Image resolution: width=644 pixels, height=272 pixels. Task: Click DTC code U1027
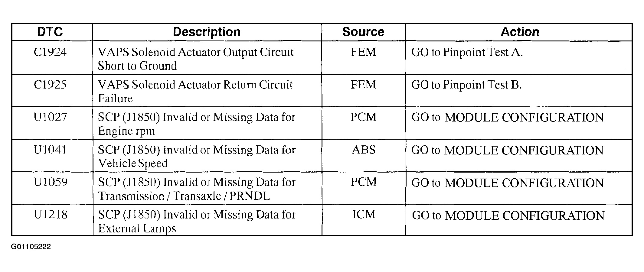tap(50, 117)
